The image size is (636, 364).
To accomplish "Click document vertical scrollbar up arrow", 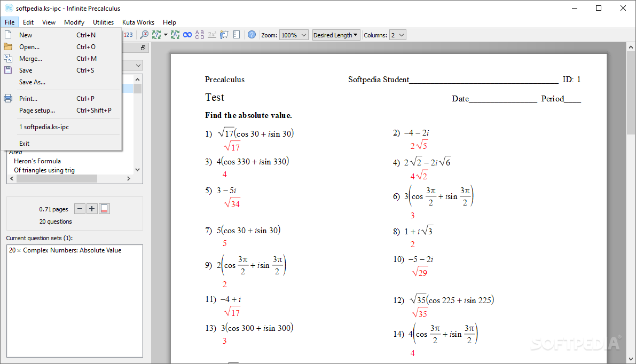I will click(x=631, y=47).
